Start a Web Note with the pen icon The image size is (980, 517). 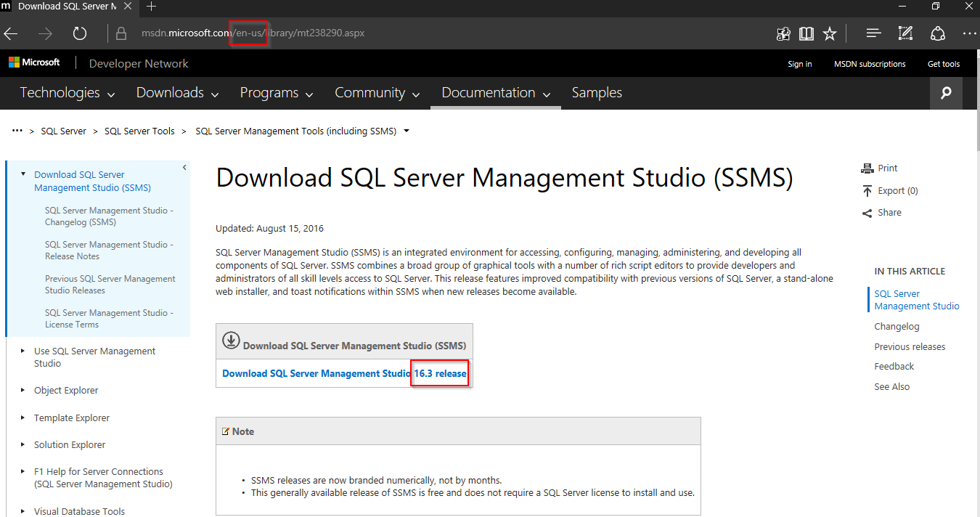(905, 33)
